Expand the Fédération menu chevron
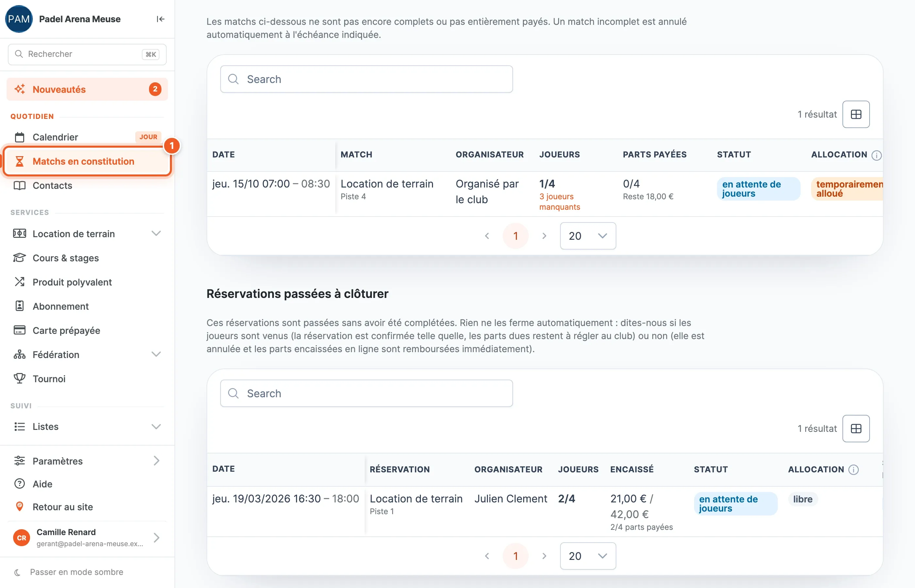 [156, 354]
